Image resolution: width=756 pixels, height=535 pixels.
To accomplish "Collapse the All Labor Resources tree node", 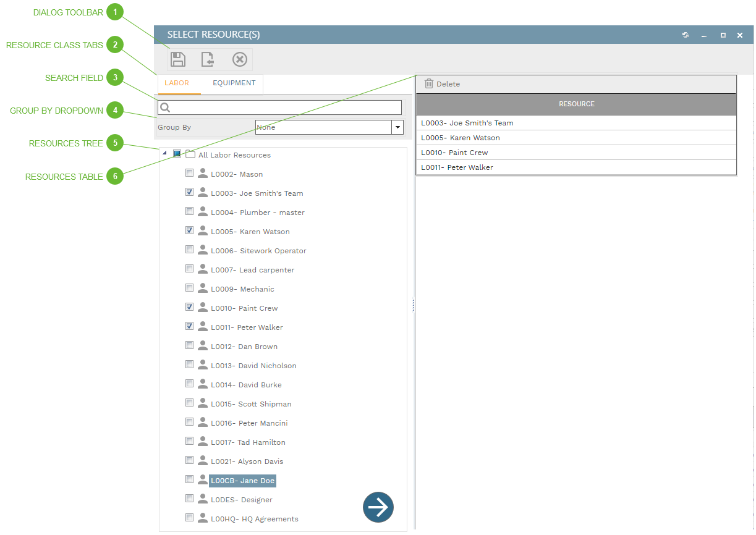I will [x=164, y=153].
